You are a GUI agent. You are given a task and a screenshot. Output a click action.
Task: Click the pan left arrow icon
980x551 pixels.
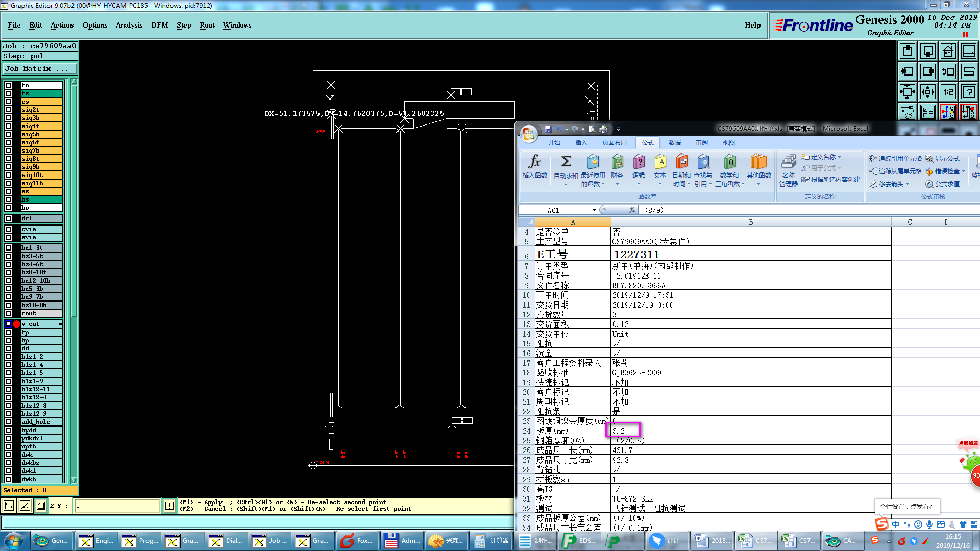(x=907, y=71)
